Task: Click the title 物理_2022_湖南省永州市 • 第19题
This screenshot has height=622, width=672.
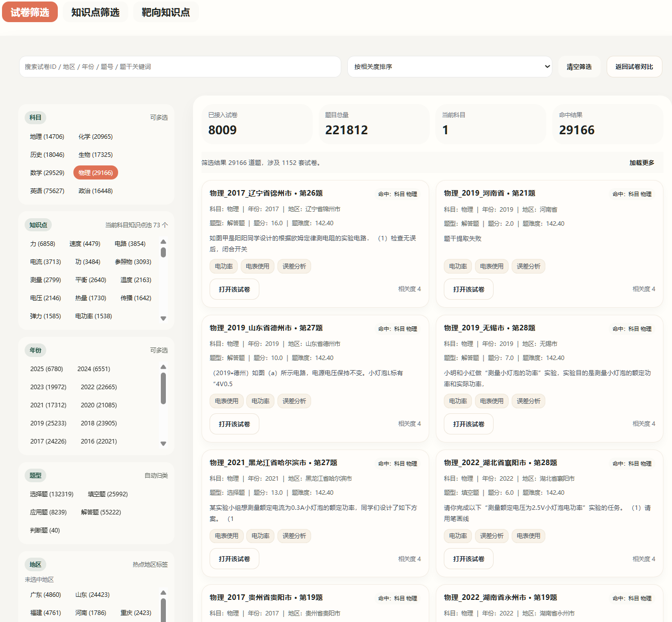Action: [500, 597]
